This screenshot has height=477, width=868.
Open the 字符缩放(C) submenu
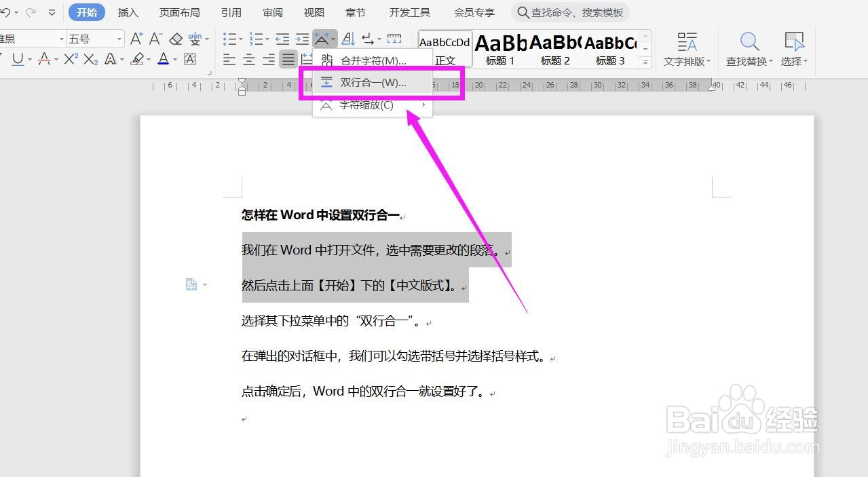click(373, 104)
